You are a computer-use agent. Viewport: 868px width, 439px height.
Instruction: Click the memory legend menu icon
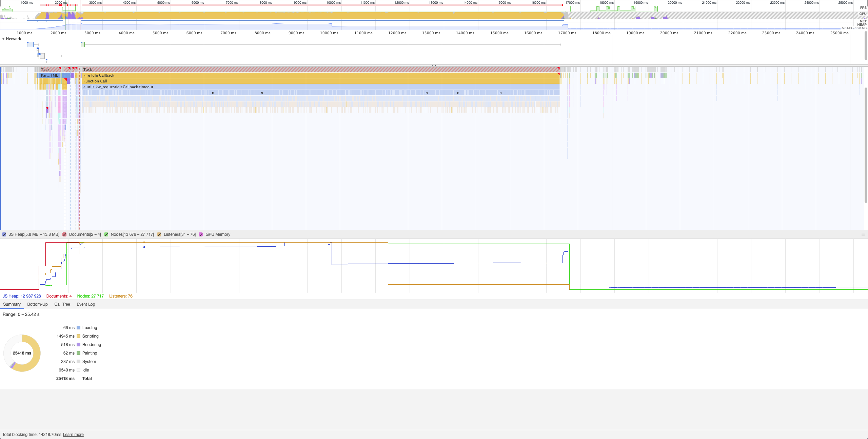(863, 234)
